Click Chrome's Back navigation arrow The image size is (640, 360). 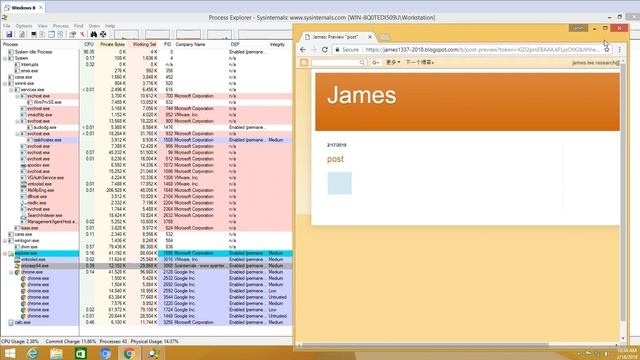[x=303, y=49]
